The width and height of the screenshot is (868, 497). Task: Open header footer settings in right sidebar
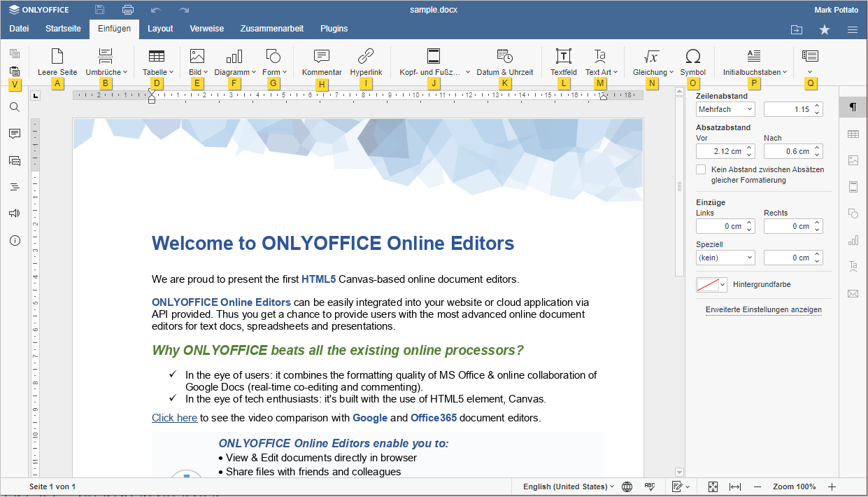(853, 187)
